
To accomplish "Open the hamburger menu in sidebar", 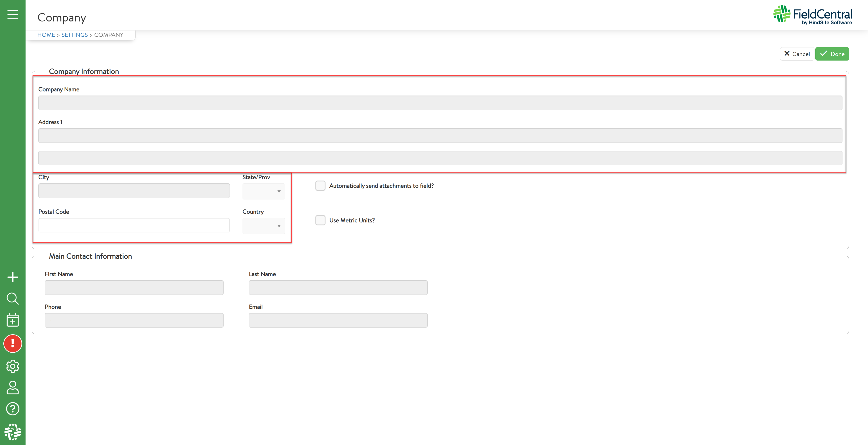I will [x=13, y=14].
